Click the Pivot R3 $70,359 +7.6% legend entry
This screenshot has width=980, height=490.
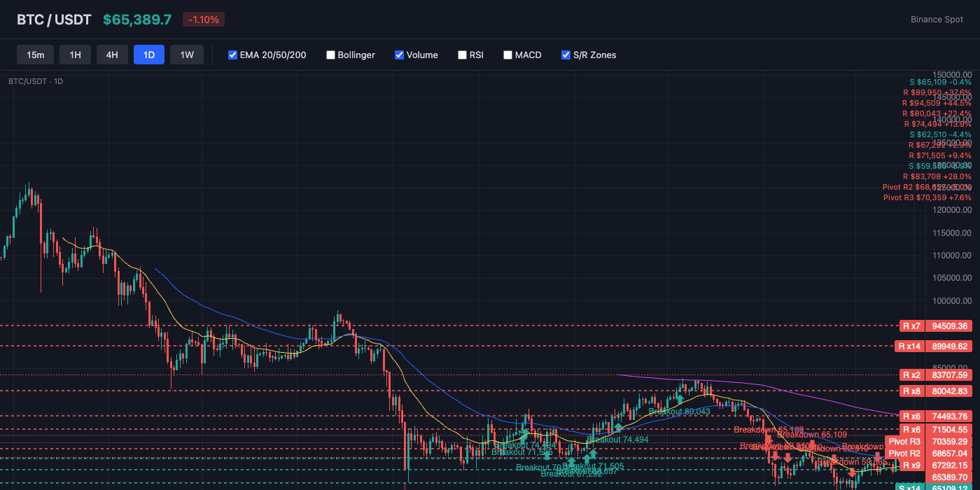927,197
